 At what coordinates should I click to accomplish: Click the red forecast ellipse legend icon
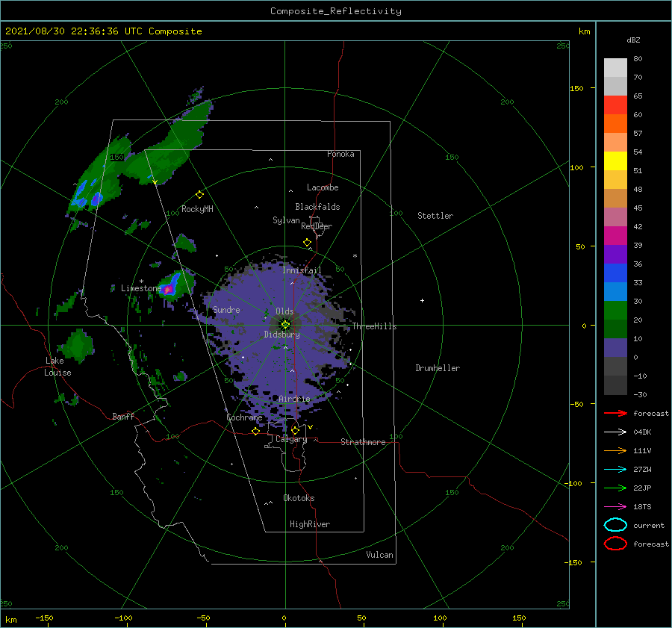pyautogui.click(x=615, y=544)
